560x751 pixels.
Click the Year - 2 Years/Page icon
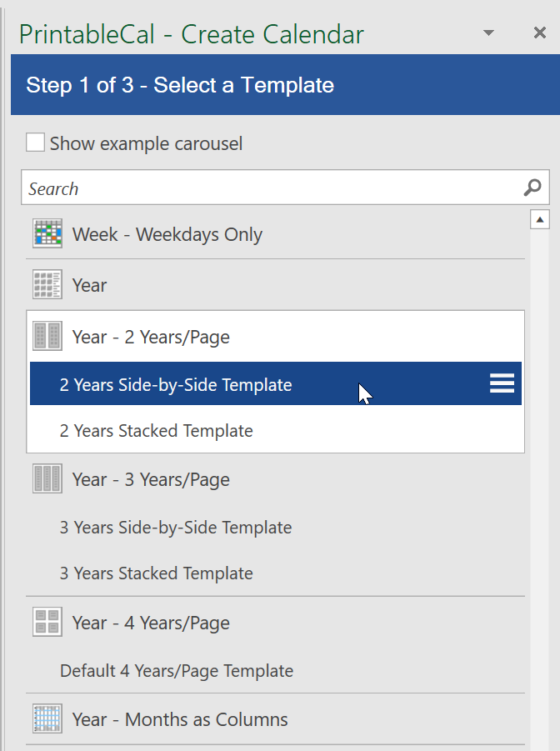(47, 336)
